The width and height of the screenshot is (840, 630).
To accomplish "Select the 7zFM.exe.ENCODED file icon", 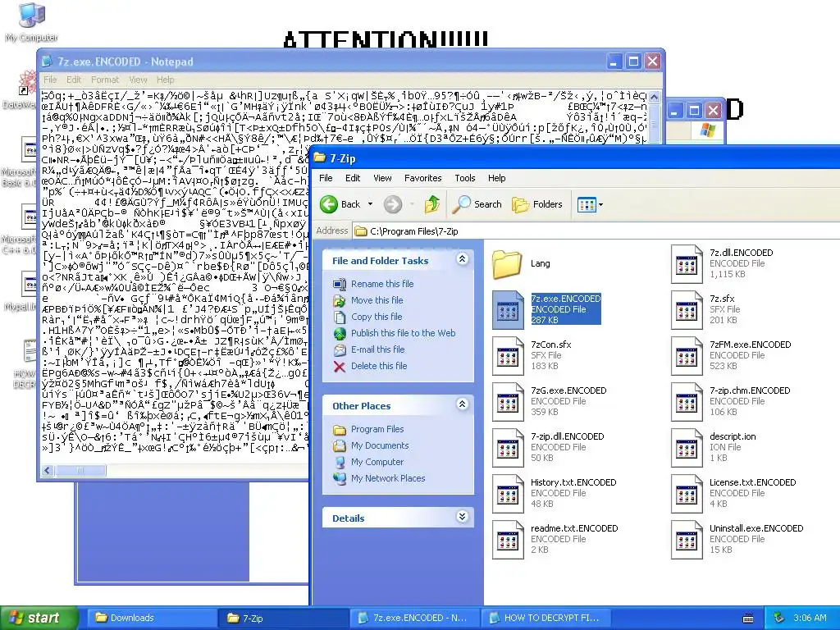I will 687,356.
